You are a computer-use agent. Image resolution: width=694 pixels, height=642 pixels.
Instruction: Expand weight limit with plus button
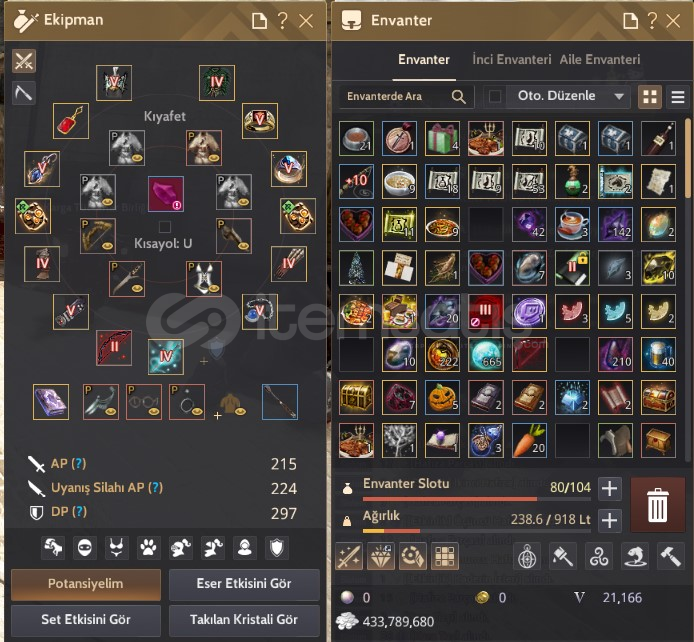[x=609, y=520]
